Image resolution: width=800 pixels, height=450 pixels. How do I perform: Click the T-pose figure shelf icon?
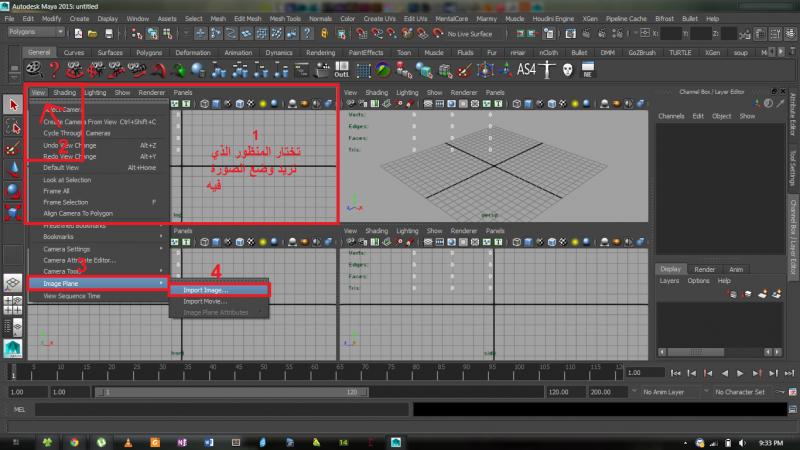tap(547, 70)
